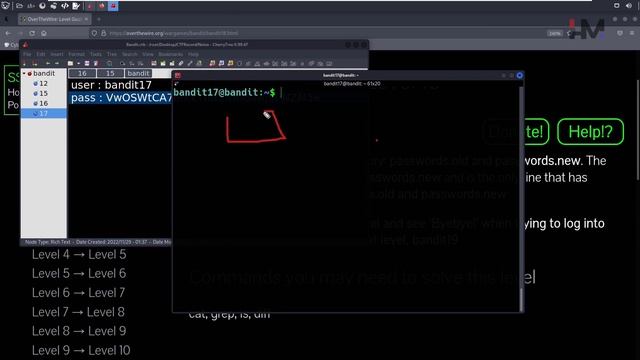Reset the browser zoom level badge

tap(554, 33)
